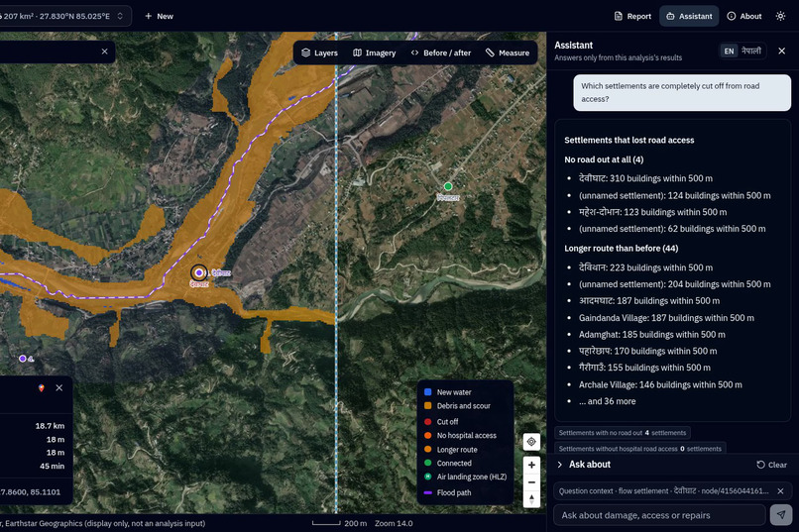
Task: Open the area coordinates selector dropdown
Action: (63, 16)
